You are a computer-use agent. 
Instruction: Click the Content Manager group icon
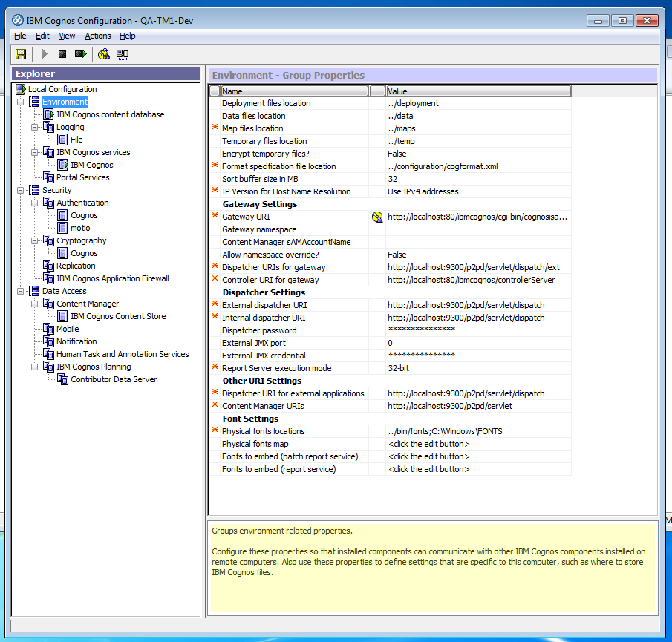pos(49,304)
